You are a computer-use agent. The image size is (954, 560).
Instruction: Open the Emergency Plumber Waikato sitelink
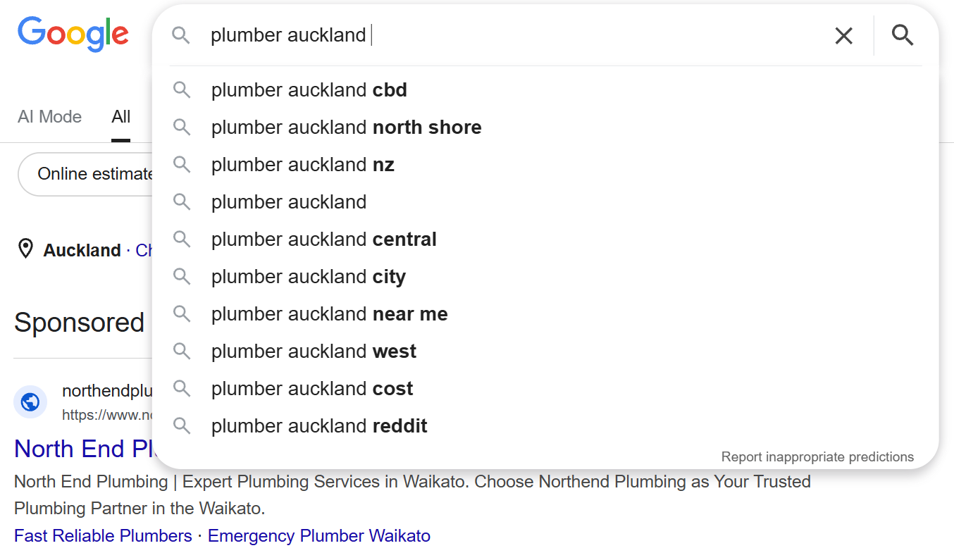click(319, 536)
